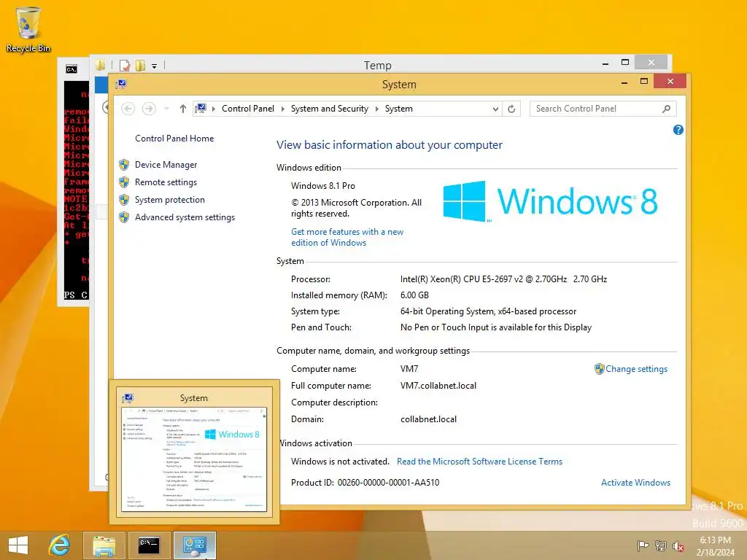Screen dimensions: 747x560
Task: Expand the chevron after Control Panel breadcrumb
Action: (x=282, y=109)
